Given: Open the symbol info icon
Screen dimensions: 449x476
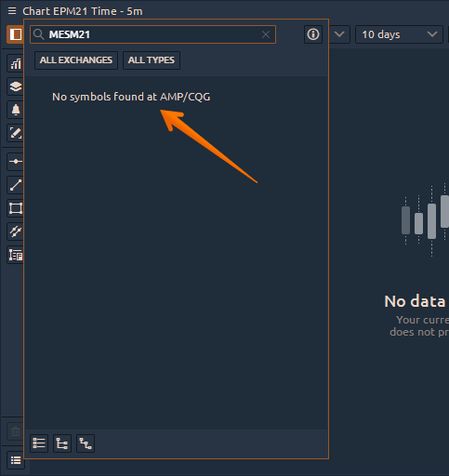Looking at the screenshot, I should [313, 34].
